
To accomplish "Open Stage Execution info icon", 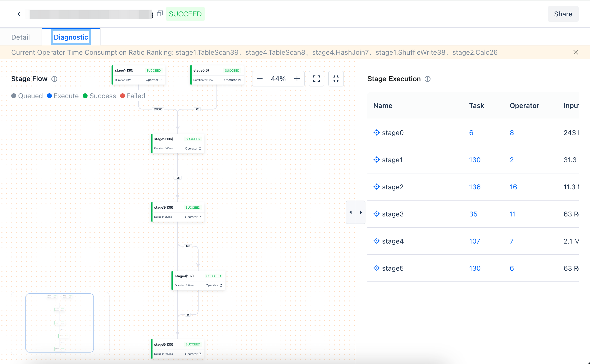I will click(427, 79).
